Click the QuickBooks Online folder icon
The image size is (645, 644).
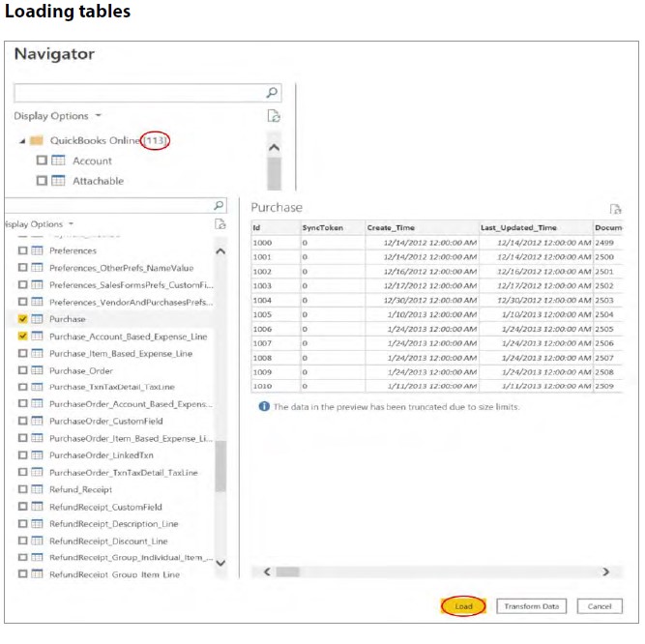38,141
